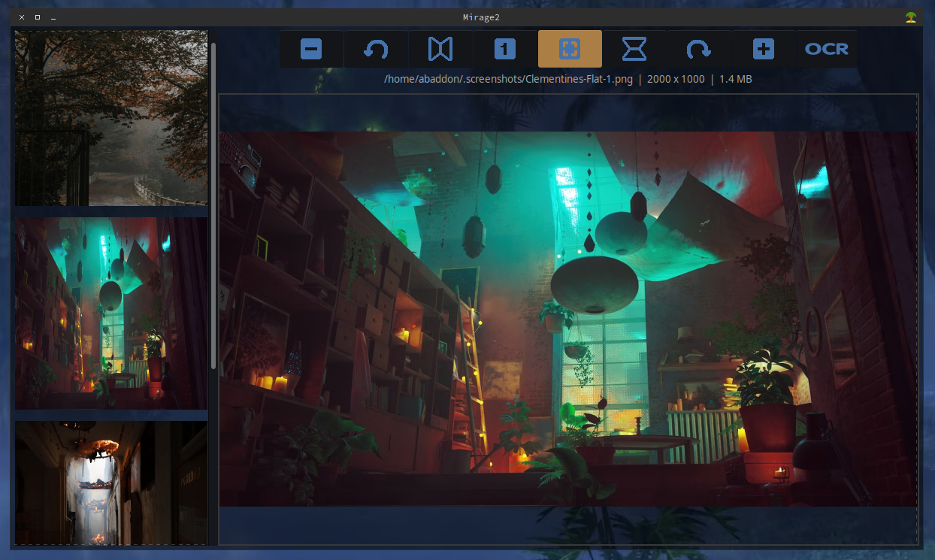Click the main image preview
This screenshot has height=560, width=935.
point(568,319)
